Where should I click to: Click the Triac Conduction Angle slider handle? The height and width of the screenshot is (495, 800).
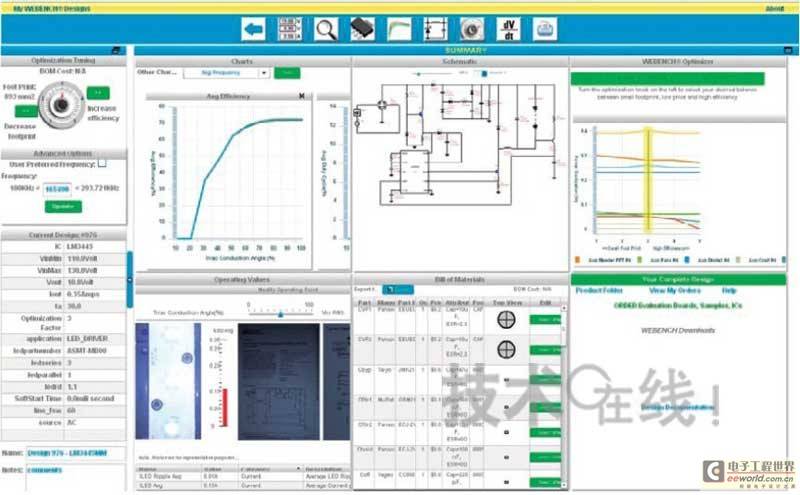pos(281,314)
